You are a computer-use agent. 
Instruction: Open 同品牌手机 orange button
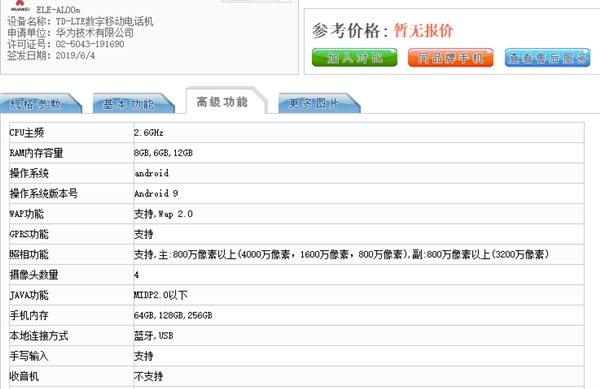[450, 57]
